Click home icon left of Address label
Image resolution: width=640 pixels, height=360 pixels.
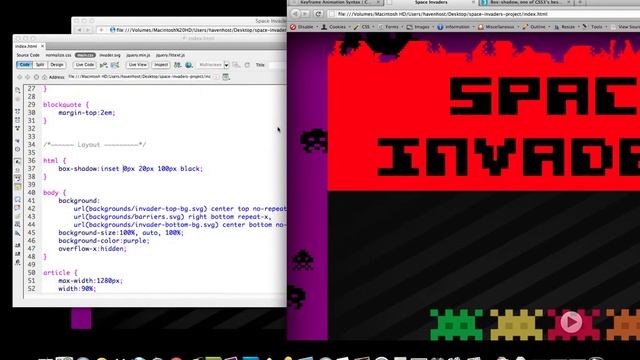(44, 77)
